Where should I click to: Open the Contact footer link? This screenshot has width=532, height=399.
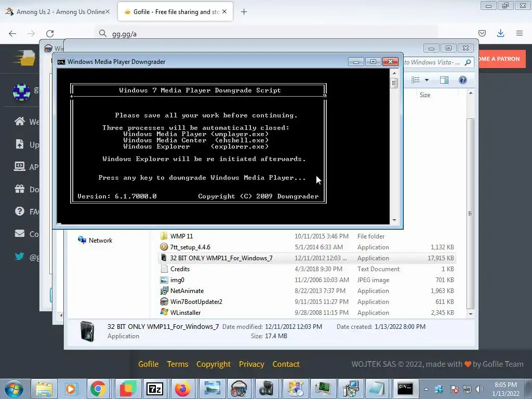pyautogui.click(x=286, y=364)
